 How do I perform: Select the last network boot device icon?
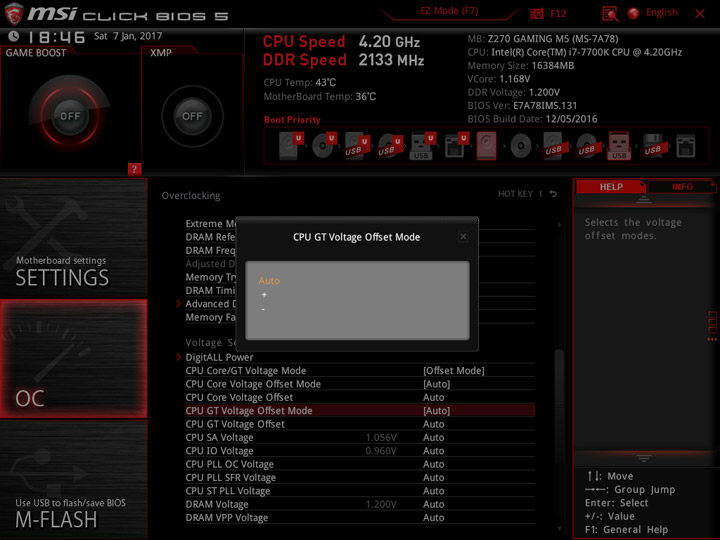click(x=686, y=146)
